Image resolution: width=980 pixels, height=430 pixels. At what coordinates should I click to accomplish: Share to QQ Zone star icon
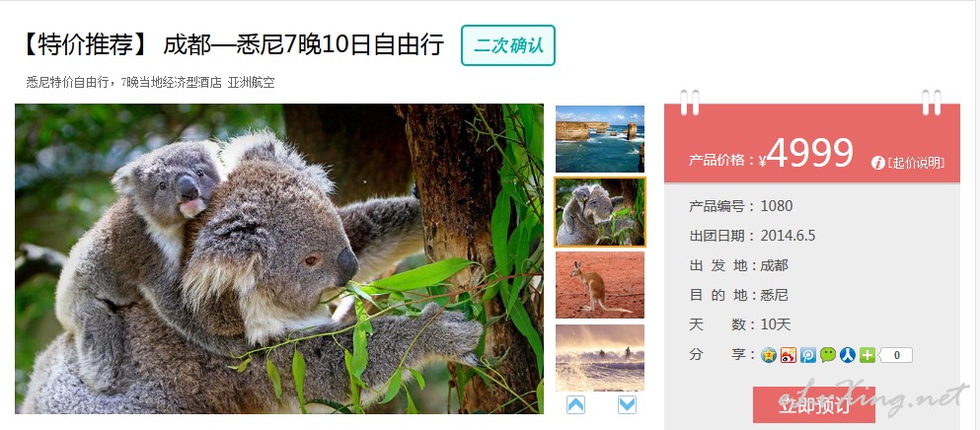pos(768,355)
